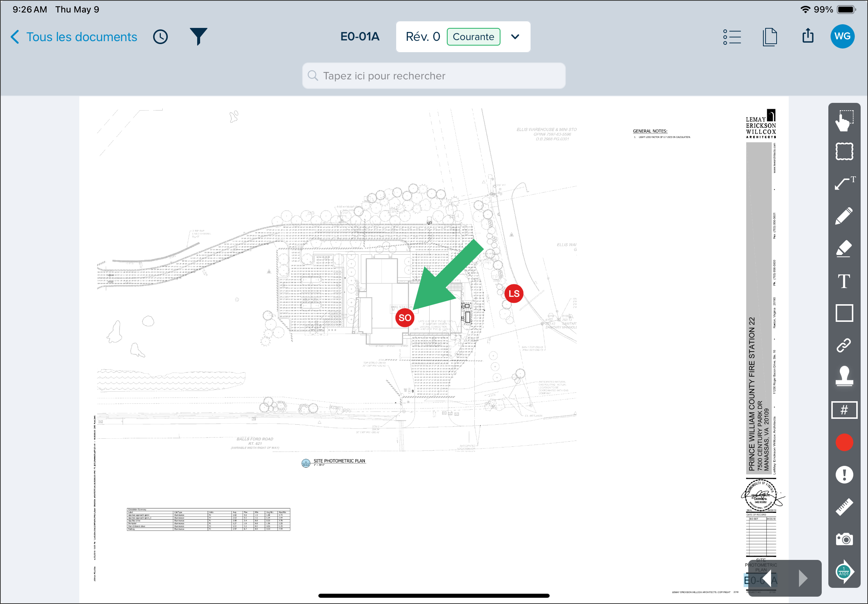
Task: Choose the lasso area selection tool
Action: pos(844,152)
